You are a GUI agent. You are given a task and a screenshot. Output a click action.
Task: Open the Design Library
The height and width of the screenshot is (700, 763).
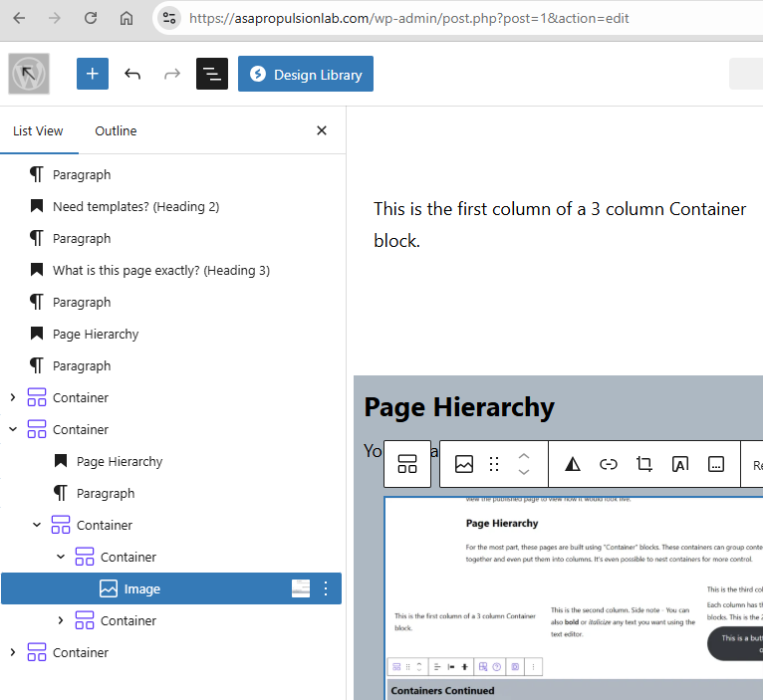(x=306, y=75)
